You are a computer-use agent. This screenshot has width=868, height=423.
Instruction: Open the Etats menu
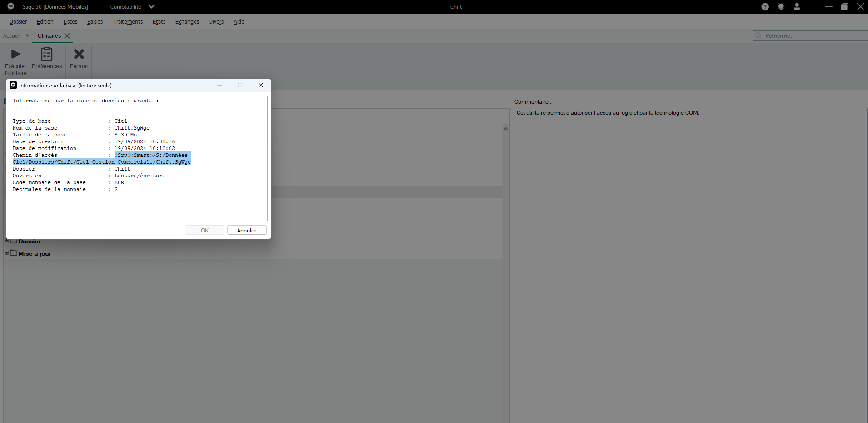tap(159, 22)
